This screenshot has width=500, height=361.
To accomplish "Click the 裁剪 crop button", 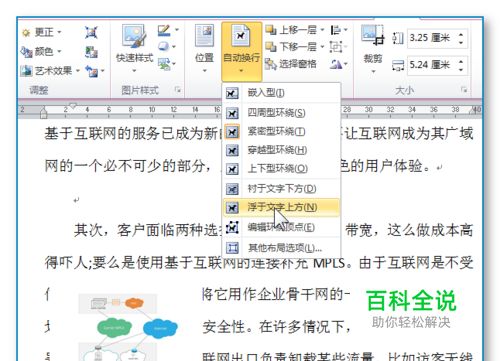I will pyautogui.click(x=373, y=49).
